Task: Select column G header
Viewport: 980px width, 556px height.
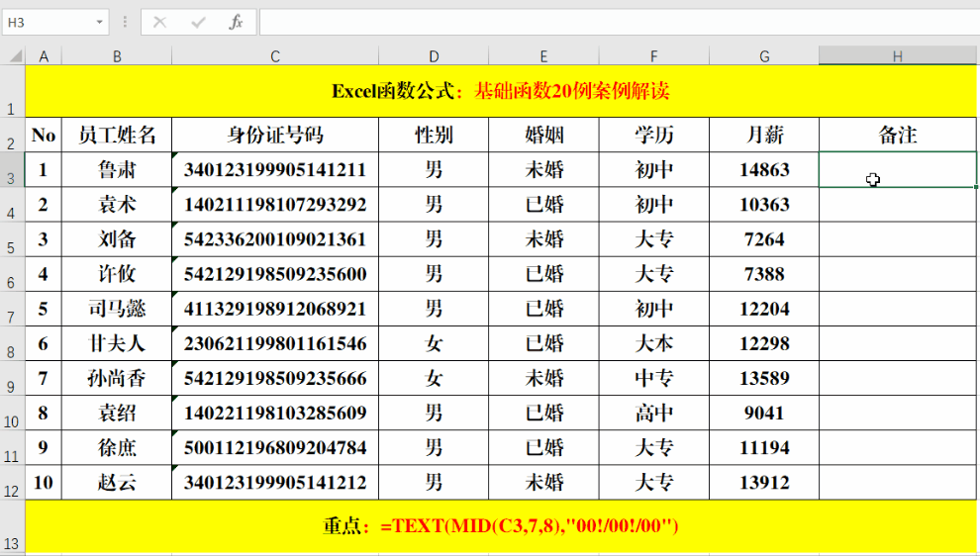Action: pos(764,56)
